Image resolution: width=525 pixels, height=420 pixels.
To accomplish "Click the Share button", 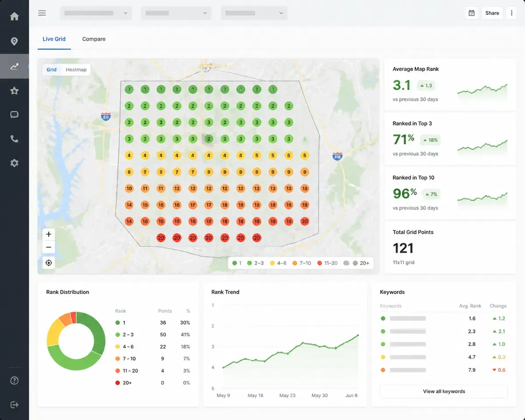I will click(x=492, y=13).
